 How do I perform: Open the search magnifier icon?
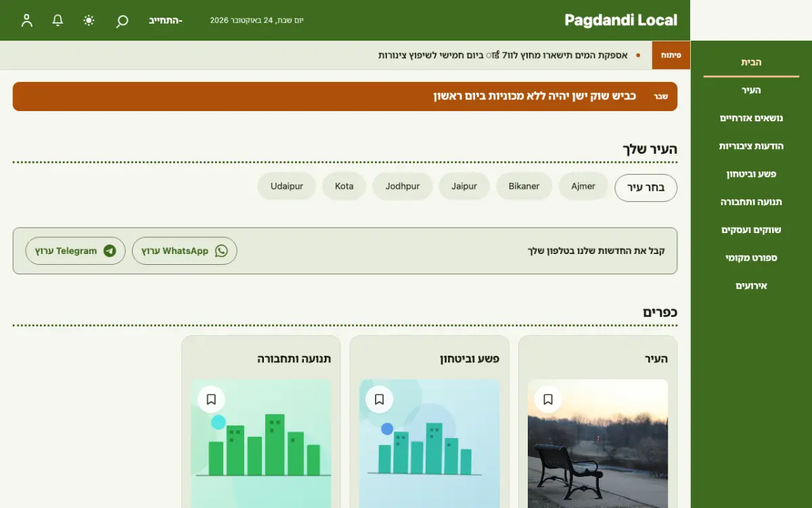click(122, 20)
